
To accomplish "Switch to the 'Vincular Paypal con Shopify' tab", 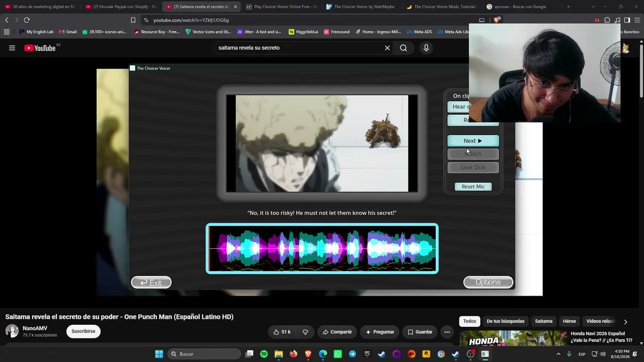I will point(121,7).
